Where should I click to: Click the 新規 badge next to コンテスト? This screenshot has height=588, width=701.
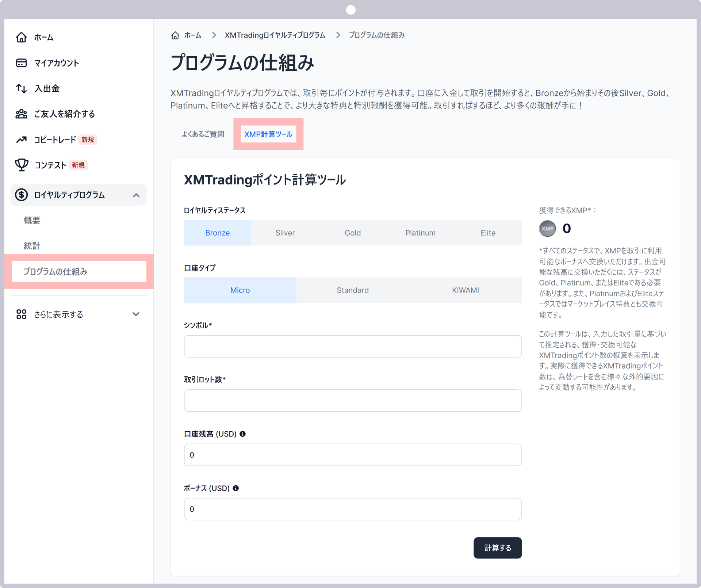click(78, 165)
